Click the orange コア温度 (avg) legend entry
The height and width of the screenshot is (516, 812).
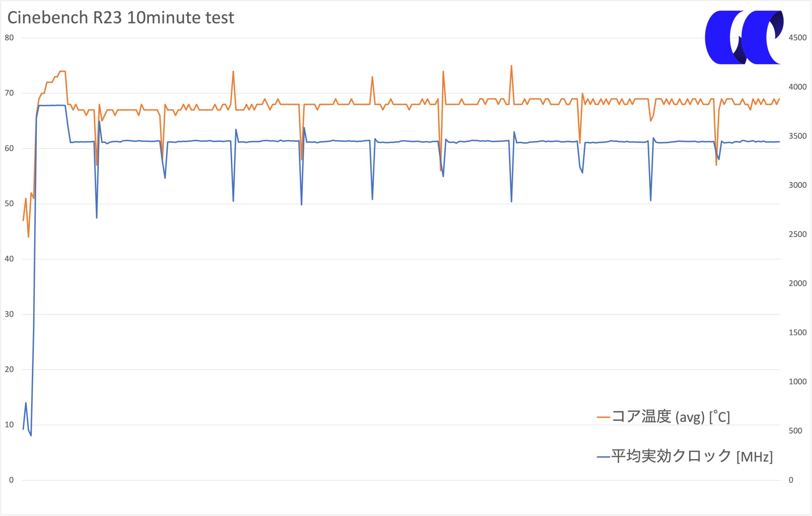click(x=664, y=417)
